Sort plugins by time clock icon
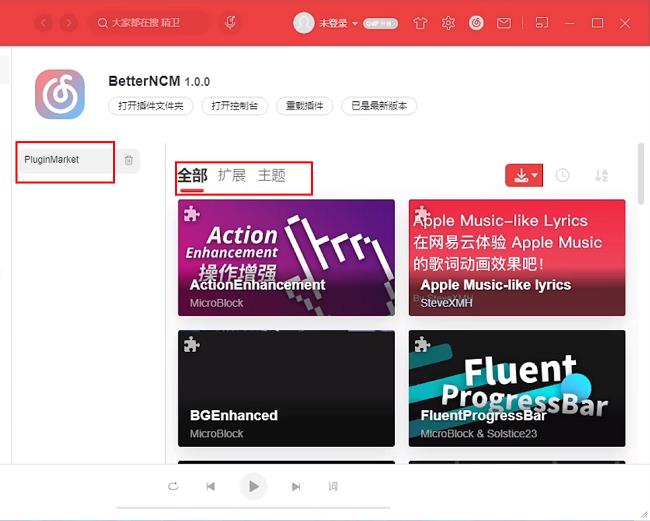Viewport: 650px width, 521px height. (x=562, y=175)
